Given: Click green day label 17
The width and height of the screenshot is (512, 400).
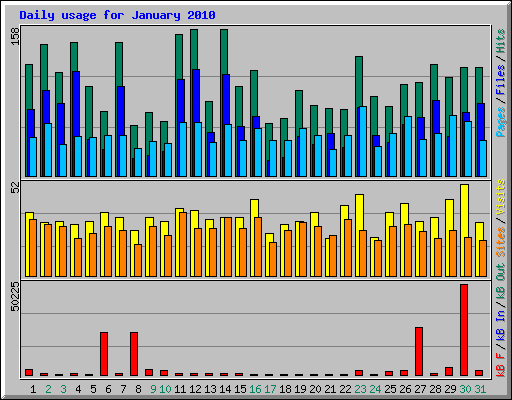Looking at the screenshot, I should click(270, 389).
